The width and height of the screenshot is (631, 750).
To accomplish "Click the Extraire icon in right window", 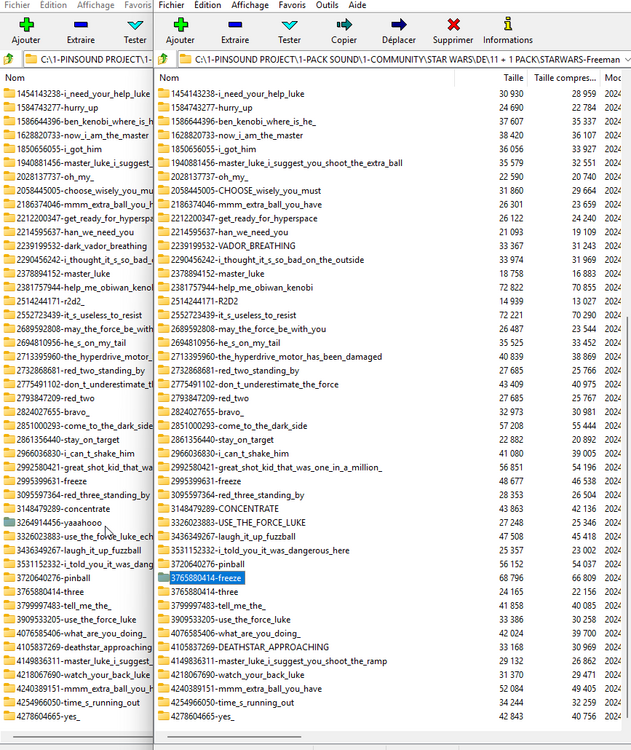I will [235, 25].
